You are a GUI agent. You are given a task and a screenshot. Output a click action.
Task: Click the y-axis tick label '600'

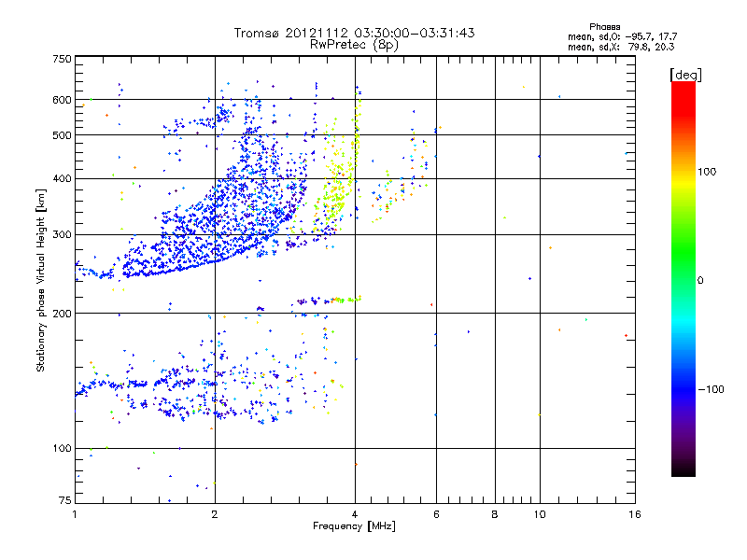62,100
